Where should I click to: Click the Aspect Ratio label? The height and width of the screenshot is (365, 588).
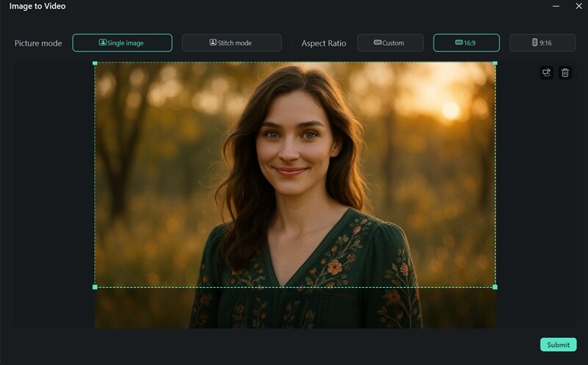pos(323,43)
